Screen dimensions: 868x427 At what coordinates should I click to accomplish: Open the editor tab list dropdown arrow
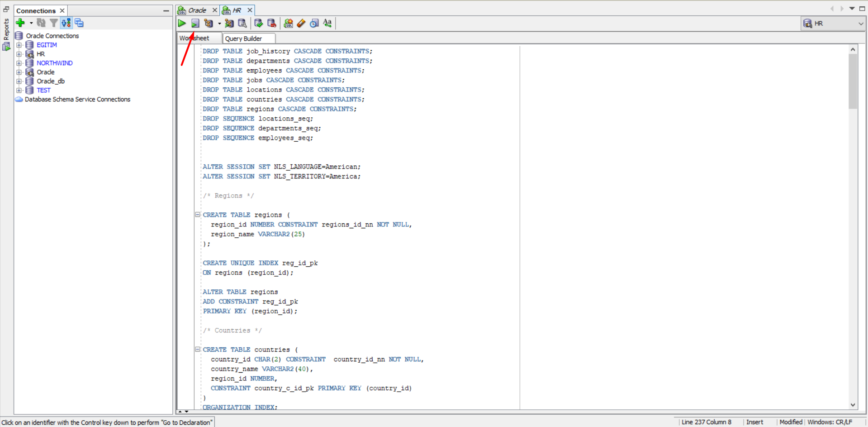[x=852, y=9]
